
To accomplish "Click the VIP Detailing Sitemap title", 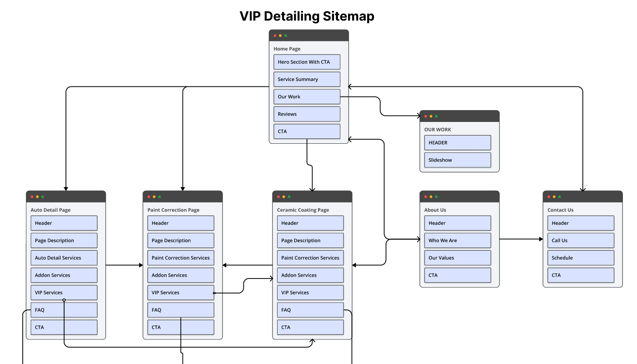I will (307, 16).
